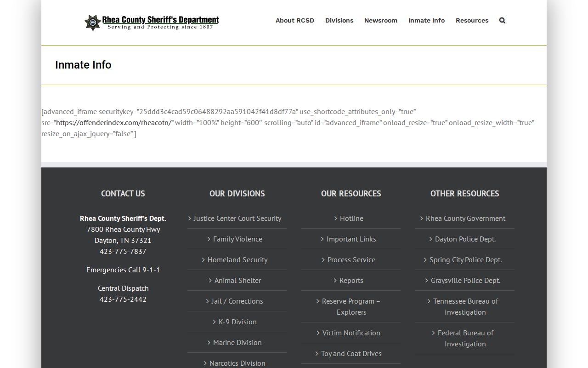588x368 pixels.
Task: Click the Dayton, TN 37321 address line
Action: click(x=123, y=241)
